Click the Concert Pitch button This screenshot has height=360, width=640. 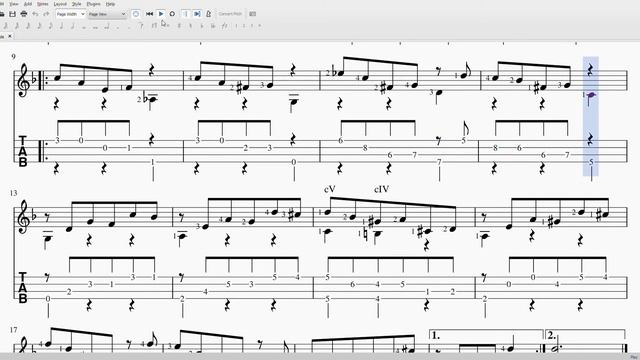(x=230, y=14)
